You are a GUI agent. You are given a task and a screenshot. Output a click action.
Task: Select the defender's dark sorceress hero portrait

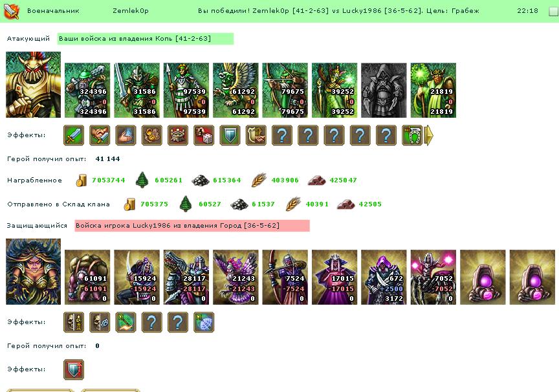tap(34, 272)
